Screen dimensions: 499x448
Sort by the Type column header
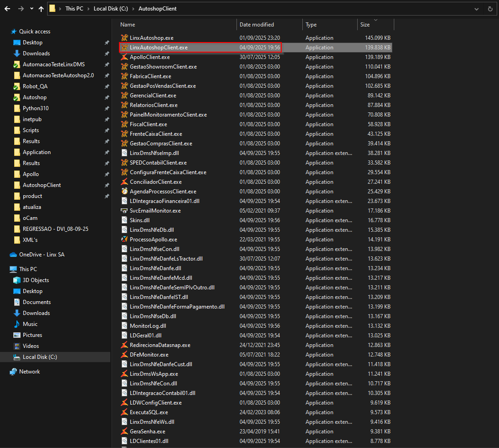coord(311,25)
